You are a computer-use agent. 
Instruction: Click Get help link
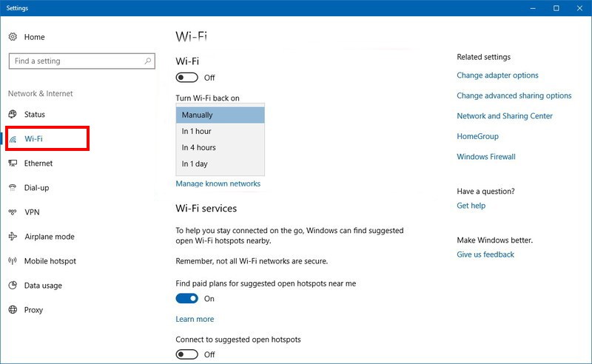pos(471,206)
